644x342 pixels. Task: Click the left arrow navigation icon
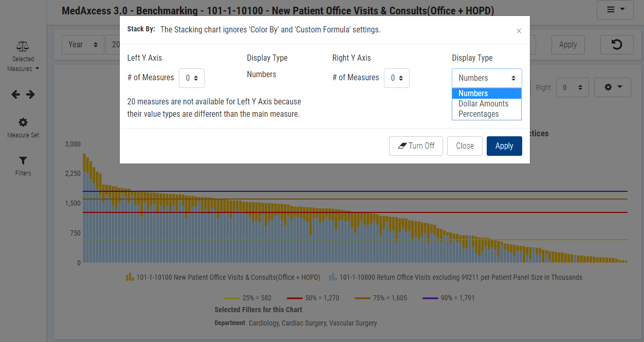click(16, 95)
